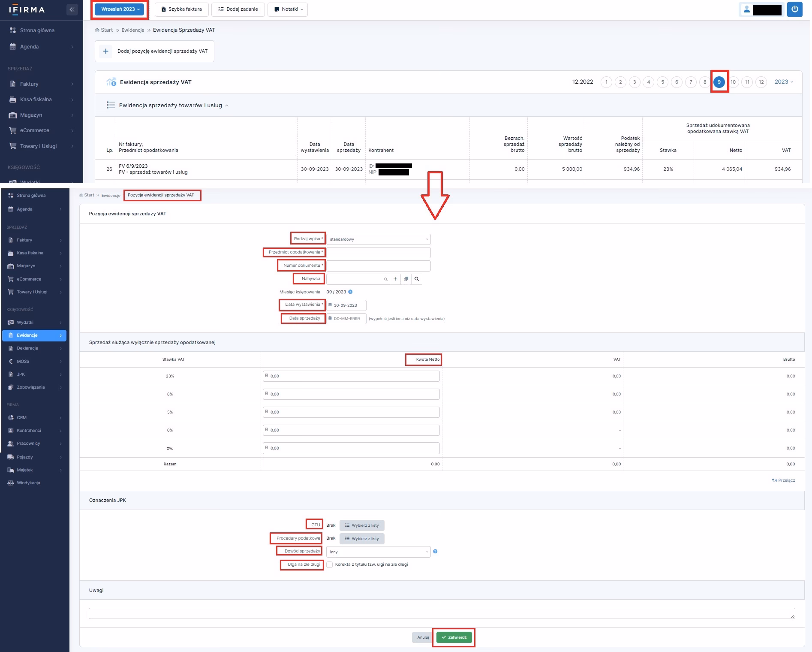Click the magnifier search button beside Nabywca
Screen dimensions: 812x652
416,279
